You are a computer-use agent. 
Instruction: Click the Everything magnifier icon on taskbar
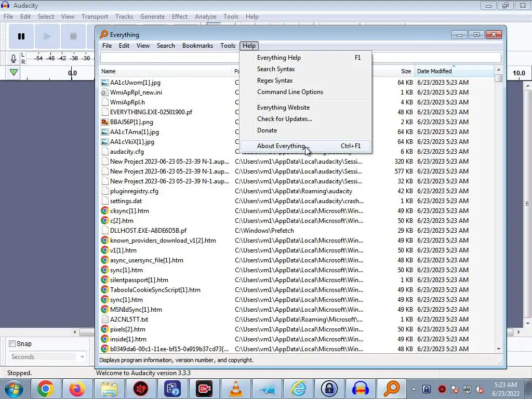[392, 389]
